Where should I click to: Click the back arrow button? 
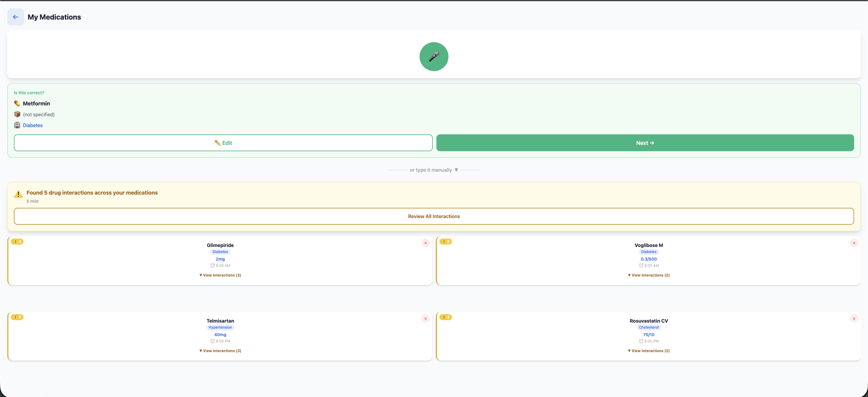point(15,17)
